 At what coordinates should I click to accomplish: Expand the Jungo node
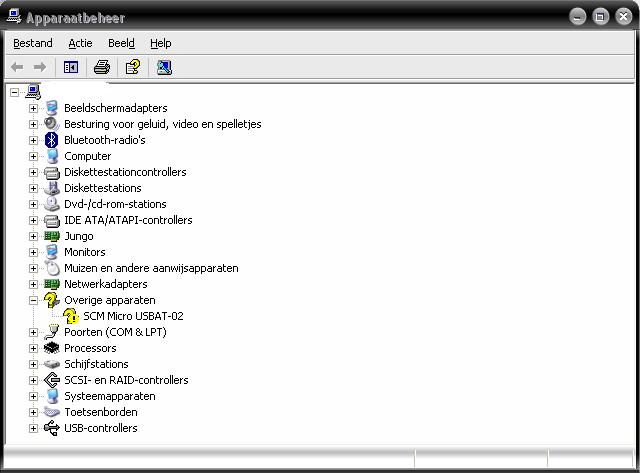pyautogui.click(x=33, y=236)
